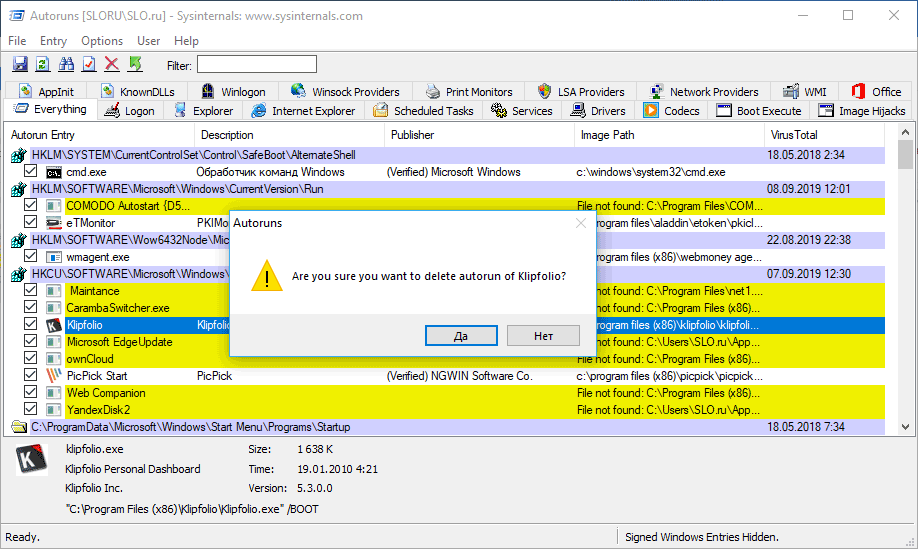Click the large Klipfolio icon in details pane
The height and width of the screenshot is (549, 918).
click(31, 459)
